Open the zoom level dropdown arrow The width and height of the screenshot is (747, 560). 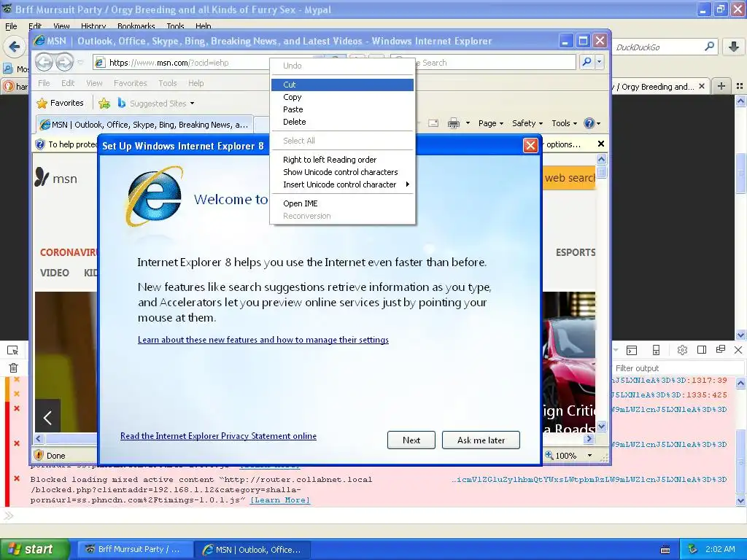pos(589,455)
